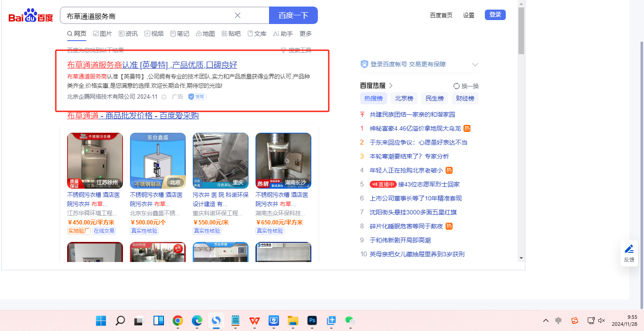Open hot search 沈阳街头悬挂3000多面五星红旗

413,212
